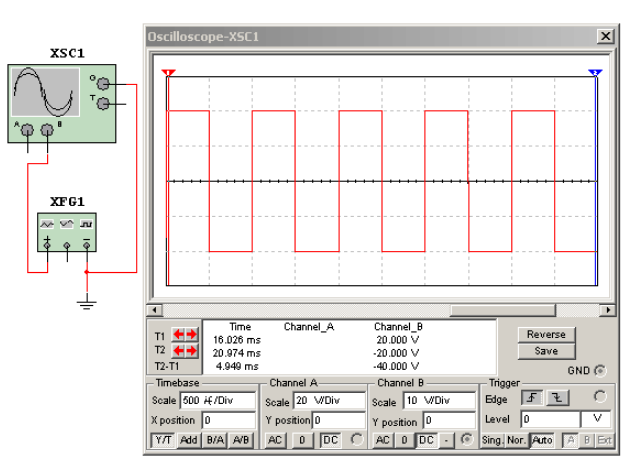Set Channel B coupling to 0
This screenshot has width=632, height=468.
[404, 440]
